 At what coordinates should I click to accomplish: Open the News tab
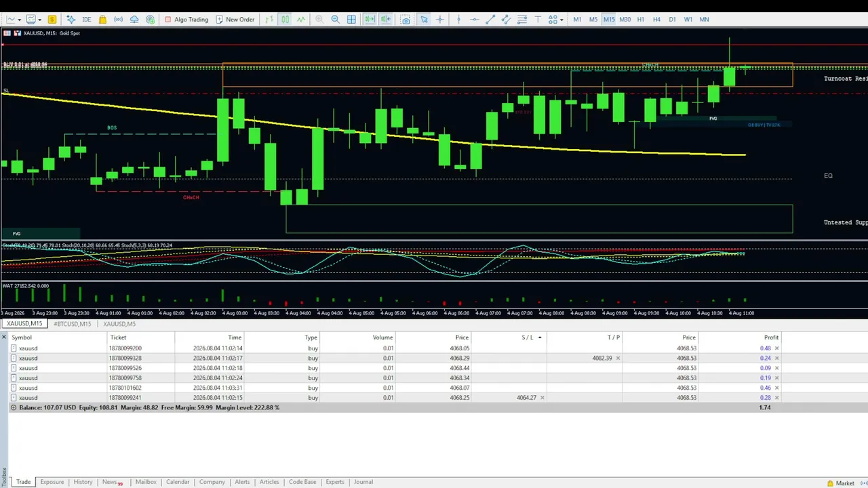(112, 482)
